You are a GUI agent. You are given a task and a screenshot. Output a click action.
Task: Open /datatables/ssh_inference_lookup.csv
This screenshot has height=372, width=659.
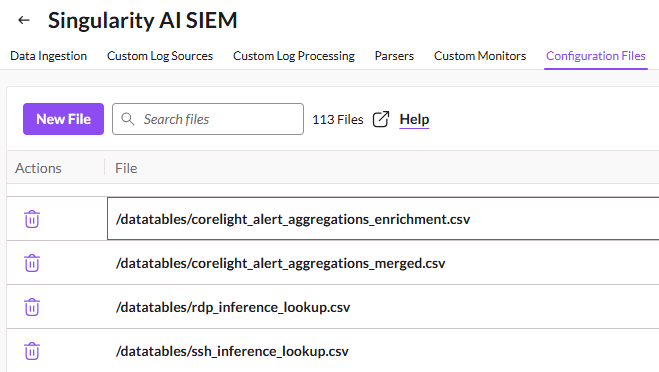point(232,351)
